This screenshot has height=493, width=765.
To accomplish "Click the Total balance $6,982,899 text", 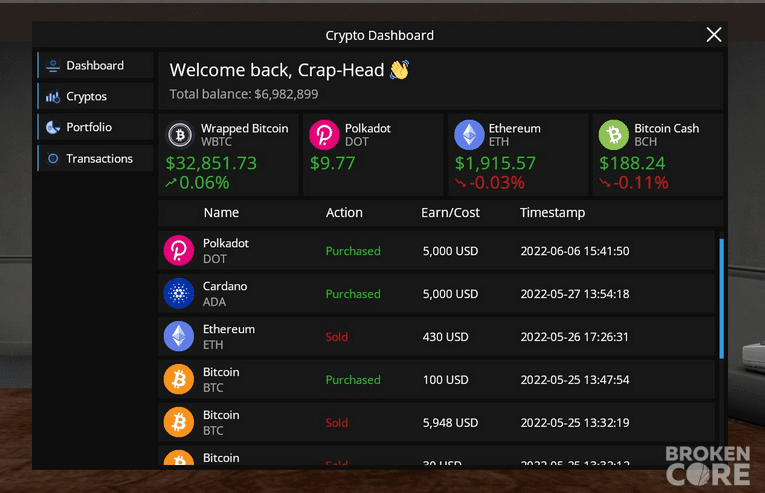I will coord(244,94).
